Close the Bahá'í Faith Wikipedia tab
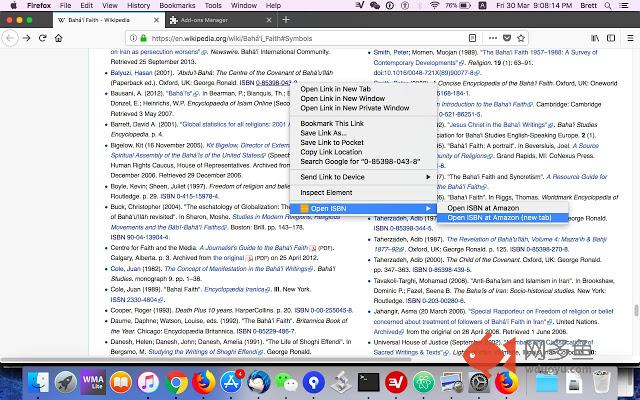Screen dimensions: 640x400 coord(156,20)
